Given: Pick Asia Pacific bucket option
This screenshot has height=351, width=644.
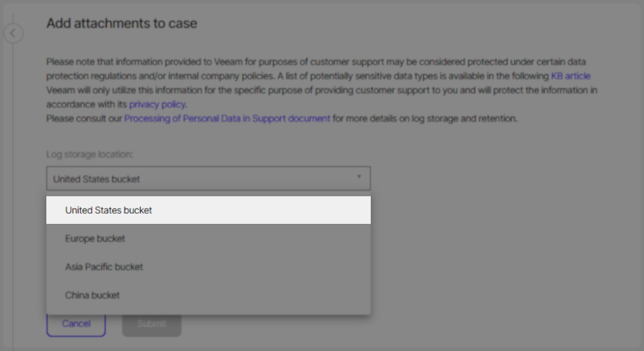Looking at the screenshot, I should click(208, 267).
